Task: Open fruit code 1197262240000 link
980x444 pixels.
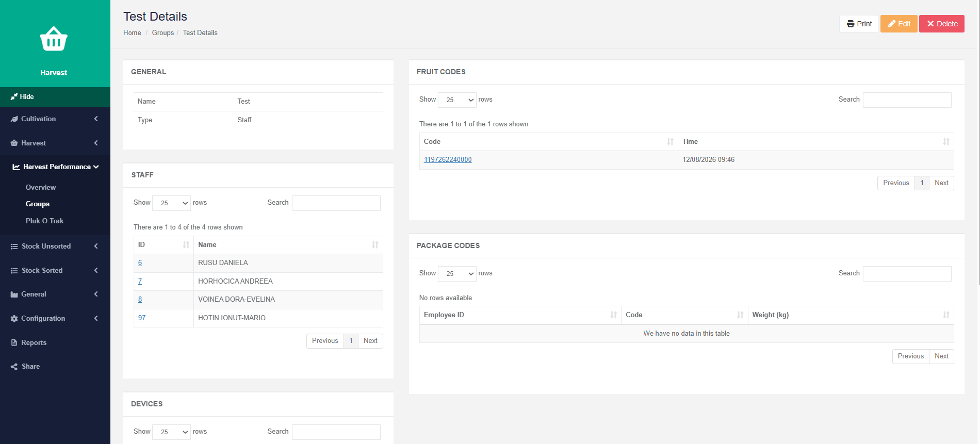Action: (448, 160)
